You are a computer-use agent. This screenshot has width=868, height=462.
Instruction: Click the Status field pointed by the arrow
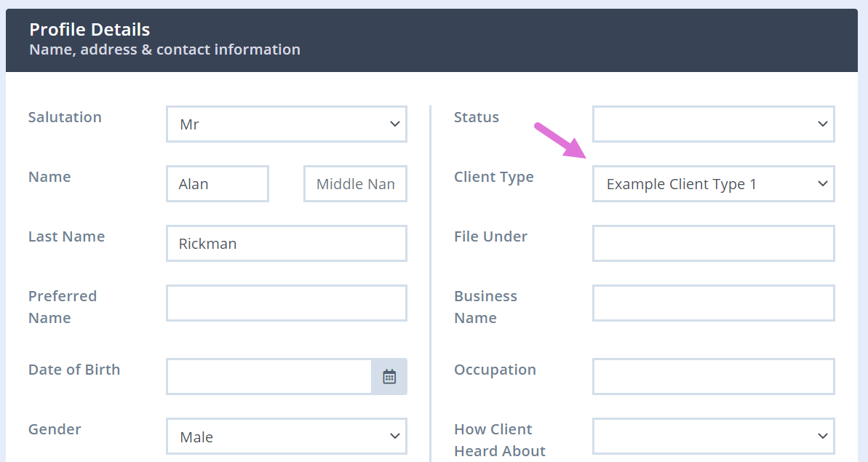tap(712, 124)
